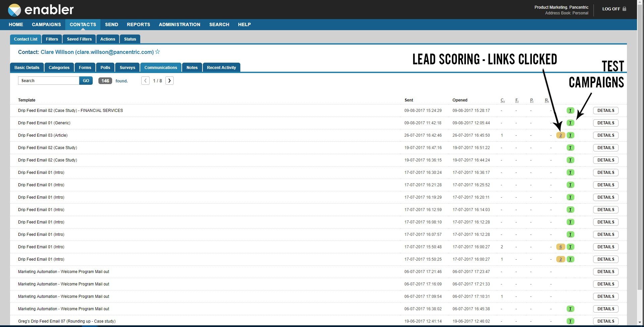Click green T badge on row sent 15:50:25
The width and height of the screenshot is (644, 327).
pos(570,259)
